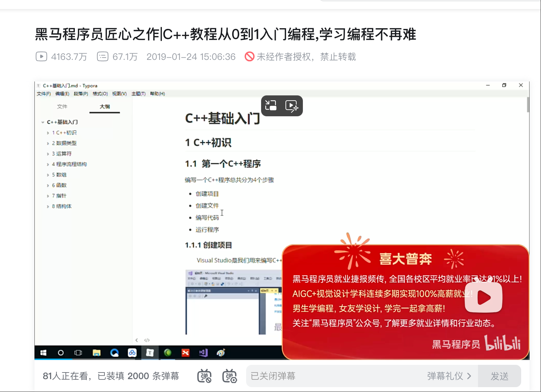
Task: Switch to the 大纲 sidebar tab
Action: [x=105, y=107]
